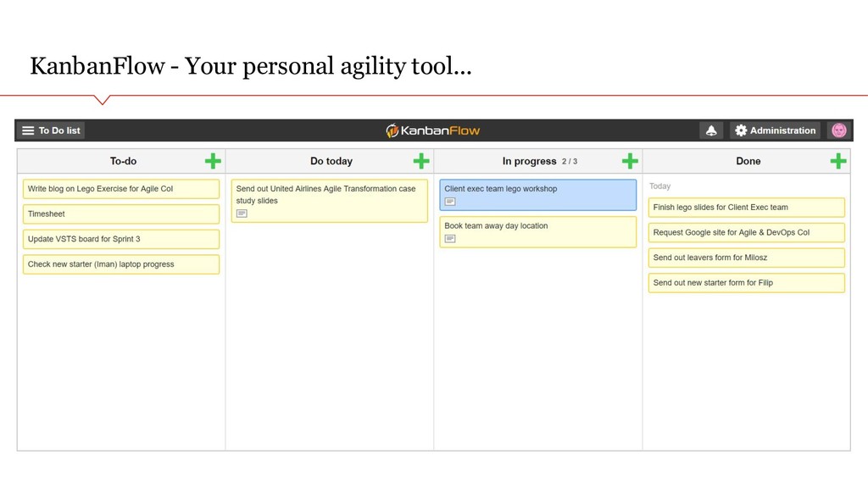
Task: Select Update VSTS board for Sprint 3 card
Action: pyautogui.click(x=121, y=239)
